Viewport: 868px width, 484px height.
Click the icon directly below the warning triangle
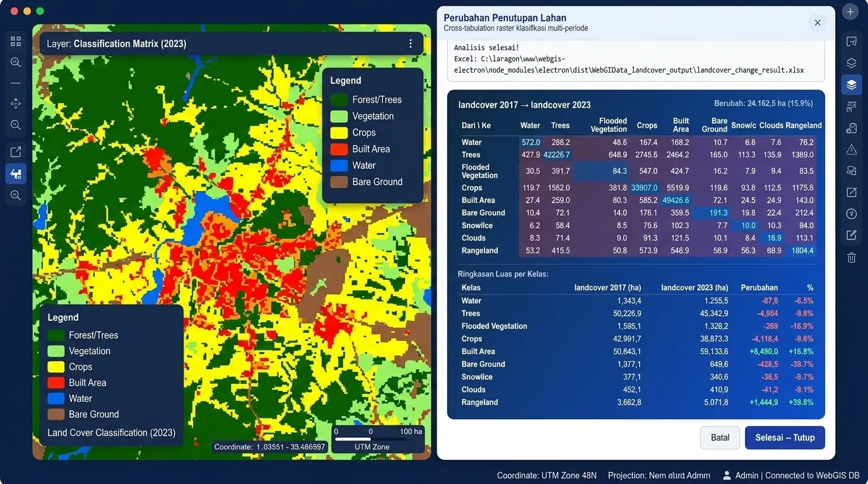(852, 171)
